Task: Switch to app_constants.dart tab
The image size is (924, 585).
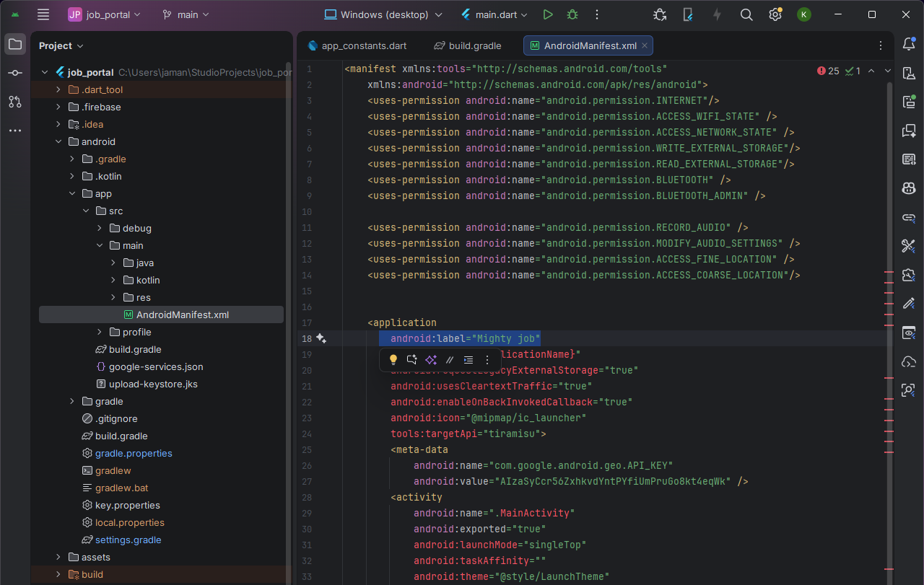Action: 357,45
